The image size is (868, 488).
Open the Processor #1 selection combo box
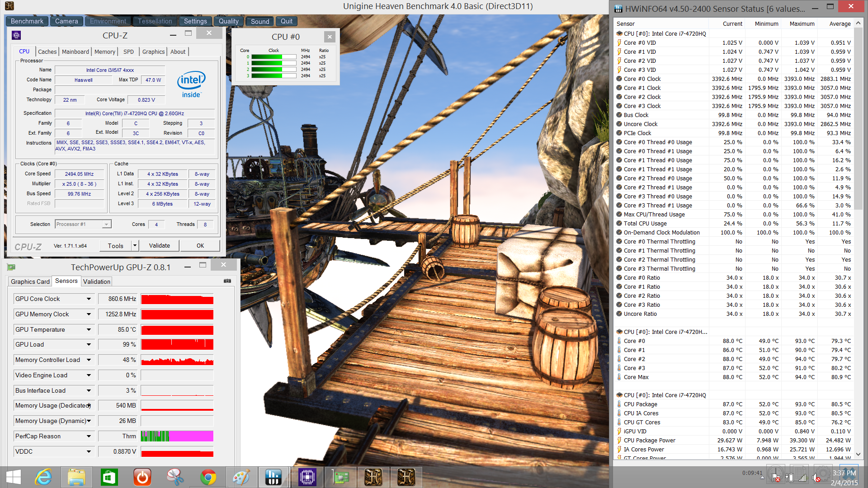tap(83, 224)
